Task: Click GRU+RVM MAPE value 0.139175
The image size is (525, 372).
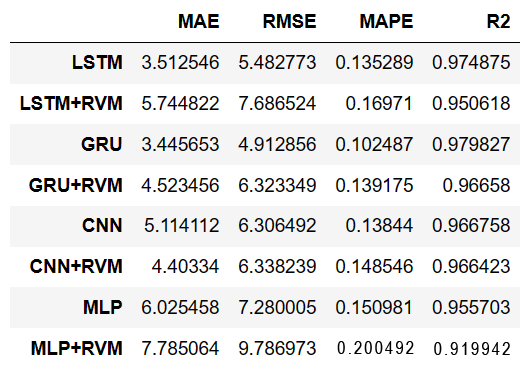Action: [374, 185]
